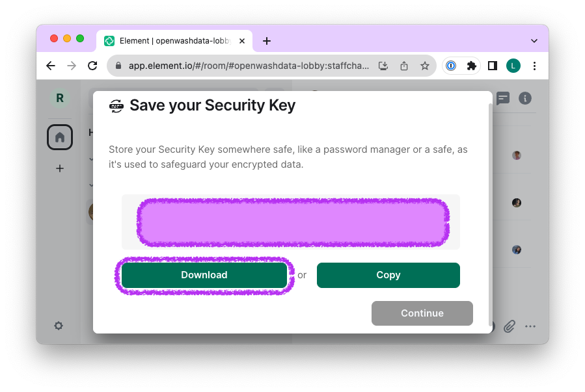Open the 1Password extension icon

(x=451, y=66)
